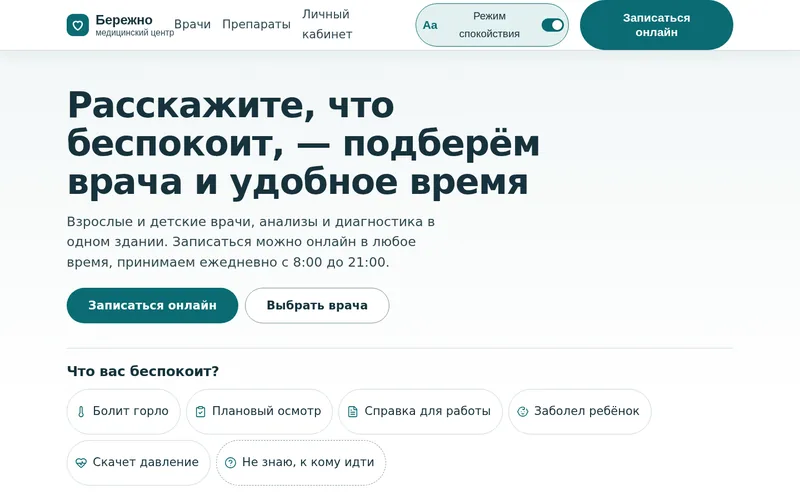
Task: Click the Что вас беспокоит? heading
Action: point(143,371)
